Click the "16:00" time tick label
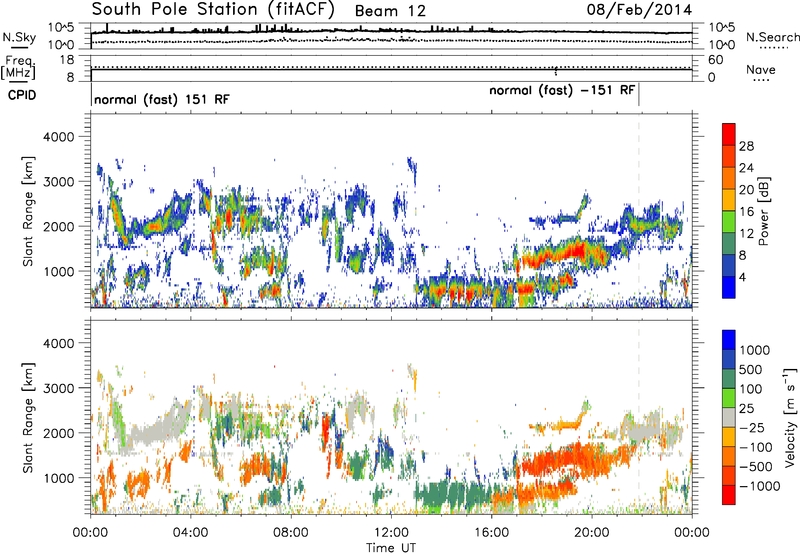The image size is (800, 554). (491, 533)
